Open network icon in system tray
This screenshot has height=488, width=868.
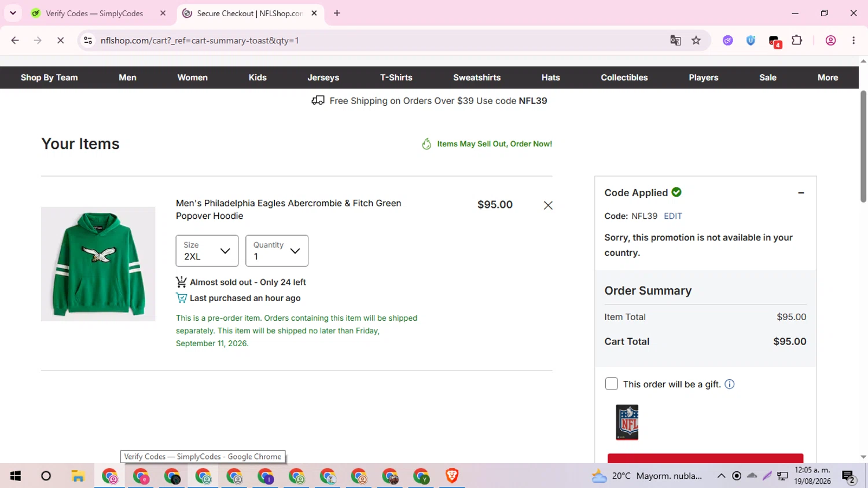tap(782, 476)
